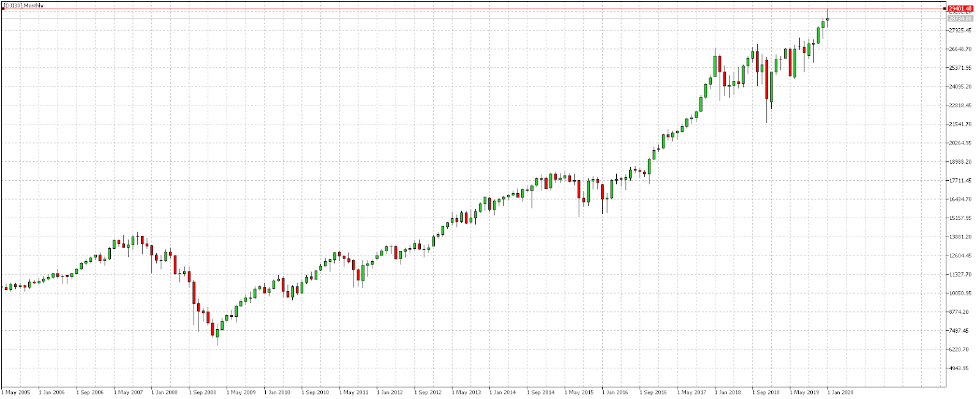980x399 pixels.
Task: Click the 8774.20 price axis label
Action: (960, 312)
